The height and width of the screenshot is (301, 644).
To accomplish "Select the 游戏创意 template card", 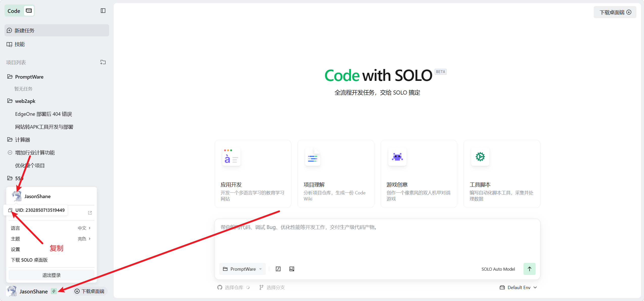I will click(x=418, y=174).
